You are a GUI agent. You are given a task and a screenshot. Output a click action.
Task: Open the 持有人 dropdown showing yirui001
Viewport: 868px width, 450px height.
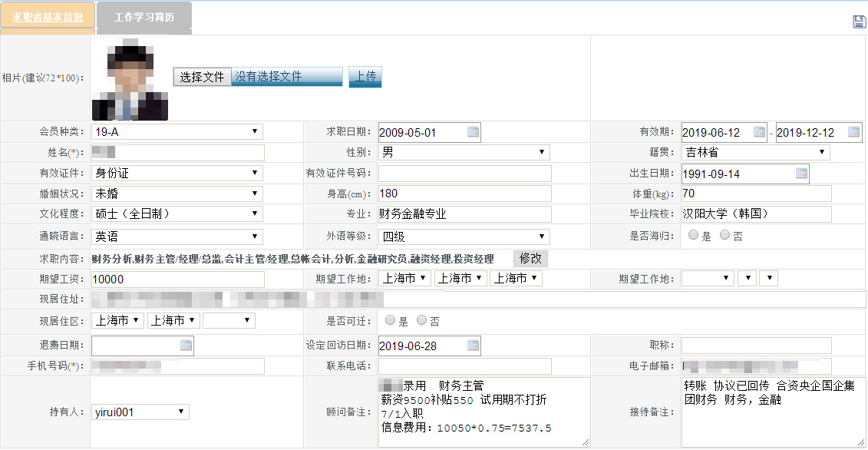140,412
